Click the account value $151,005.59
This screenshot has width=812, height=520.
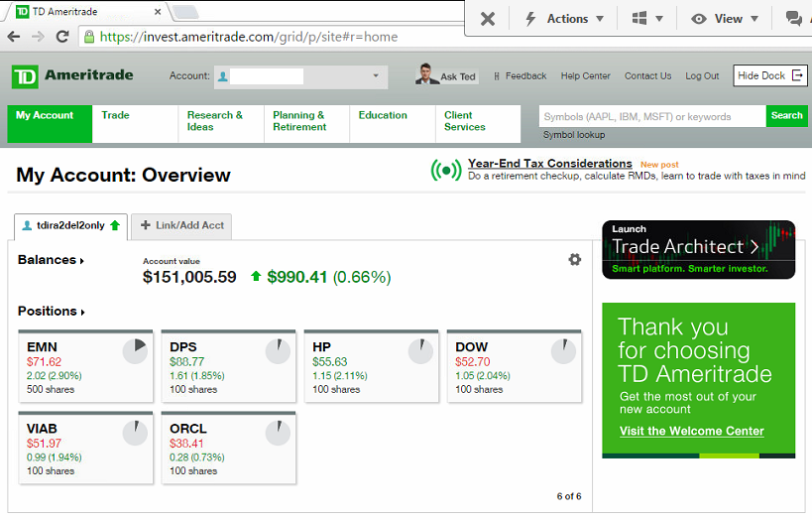coord(189,277)
